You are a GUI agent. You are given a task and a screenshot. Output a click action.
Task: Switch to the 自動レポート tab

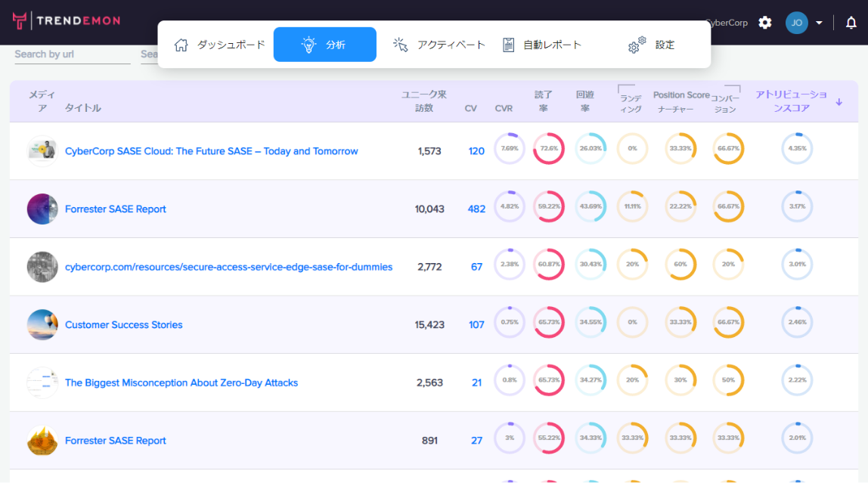pyautogui.click(x=542, y=45)
